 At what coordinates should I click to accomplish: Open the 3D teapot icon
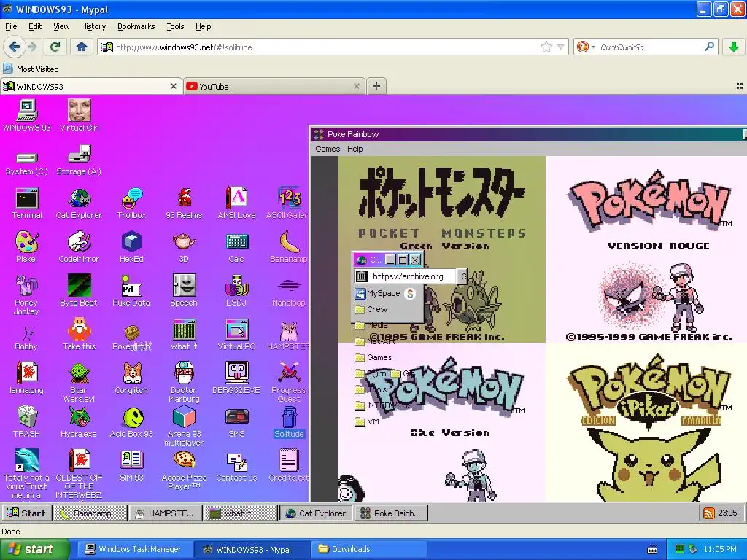coord(184,247)
